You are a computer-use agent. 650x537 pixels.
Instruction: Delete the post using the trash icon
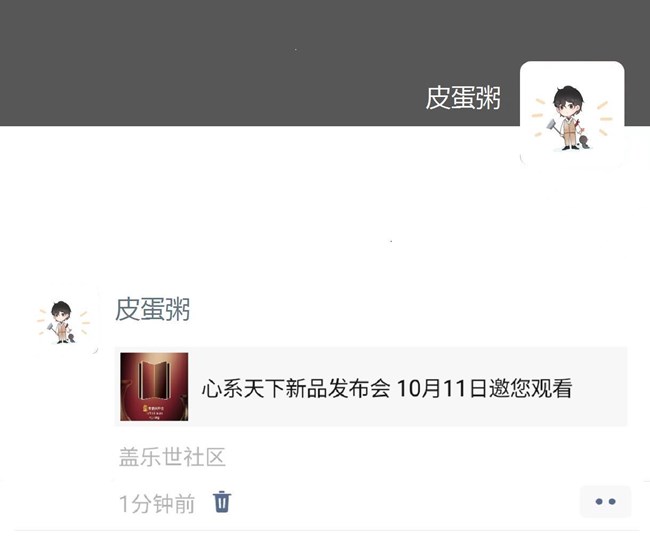(x=222, y=502)
